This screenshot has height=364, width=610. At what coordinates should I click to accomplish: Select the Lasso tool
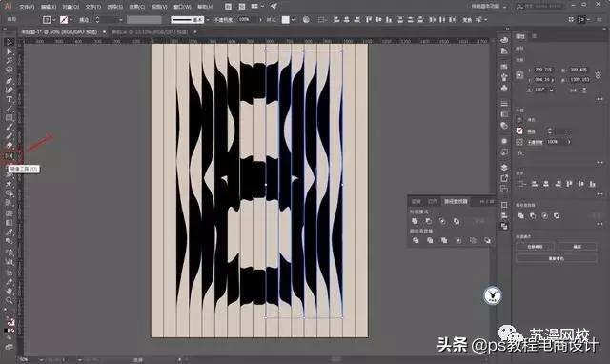(x=10, y=70)
